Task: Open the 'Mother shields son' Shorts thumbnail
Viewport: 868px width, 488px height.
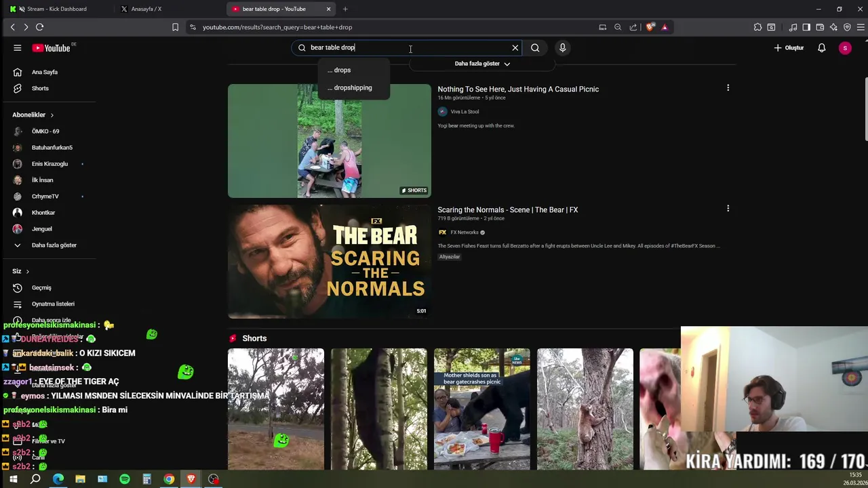Action: click(x=482, y=409)
